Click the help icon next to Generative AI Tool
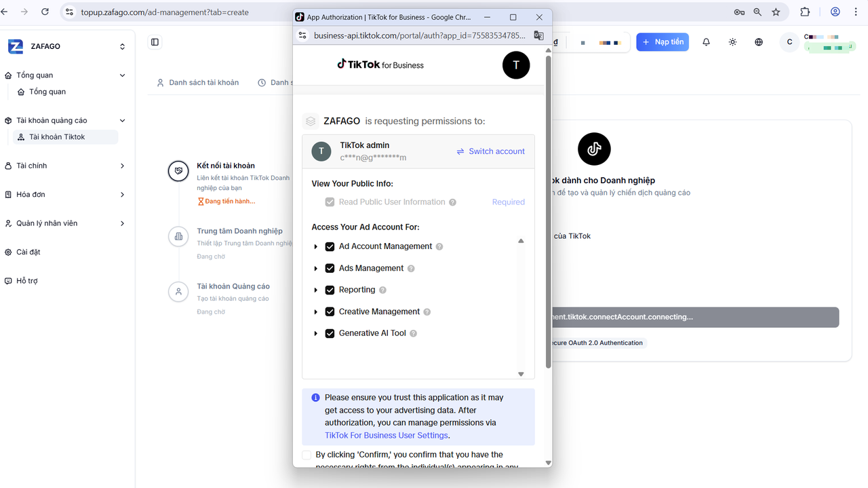This screenshot has width=868, height=488. click(x=414, y=333)
